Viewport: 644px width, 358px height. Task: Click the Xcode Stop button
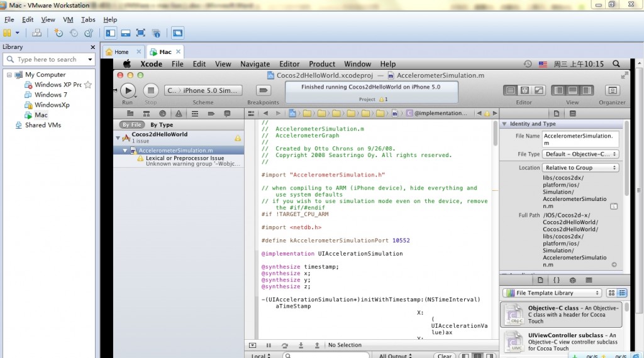pyautogui.click(x=151, y=90)
